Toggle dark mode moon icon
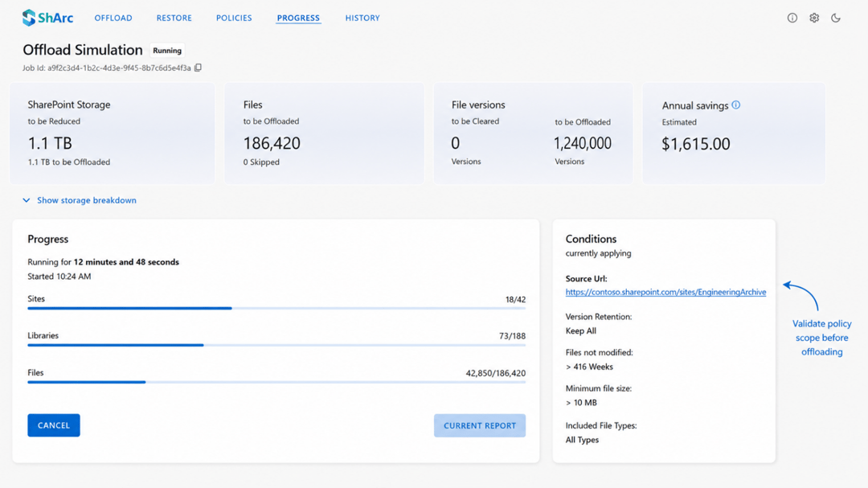Screen dimensions: 868x488 pyautogui.click(x=836, y=18)
